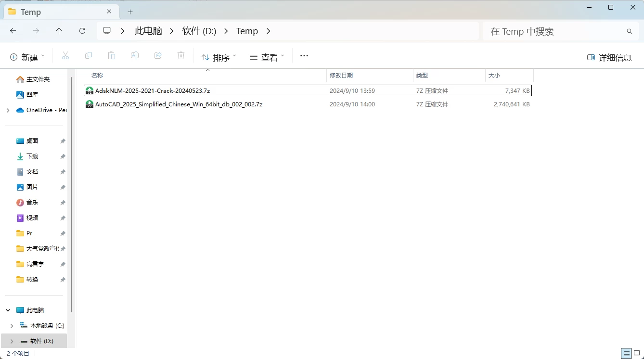Viewport: 644px width, 359px height.
Task: Unpin 下载 via its pin icon
Action: [63, 156]
